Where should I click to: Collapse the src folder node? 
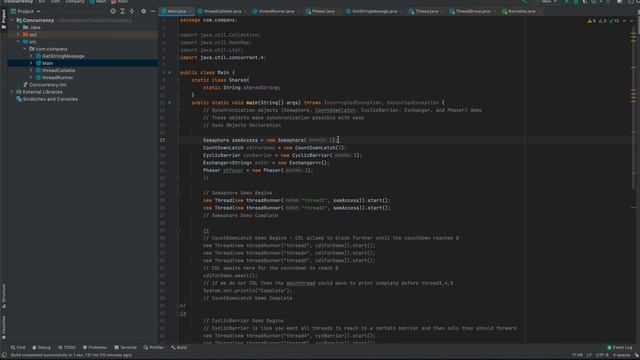tap(18, 42)
